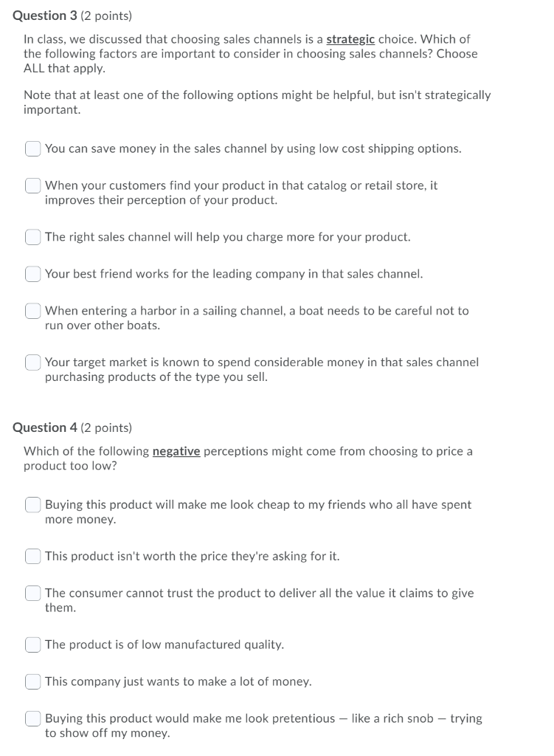
Task: Check the sailing channel harbor answer
Action: coord(32,311)
